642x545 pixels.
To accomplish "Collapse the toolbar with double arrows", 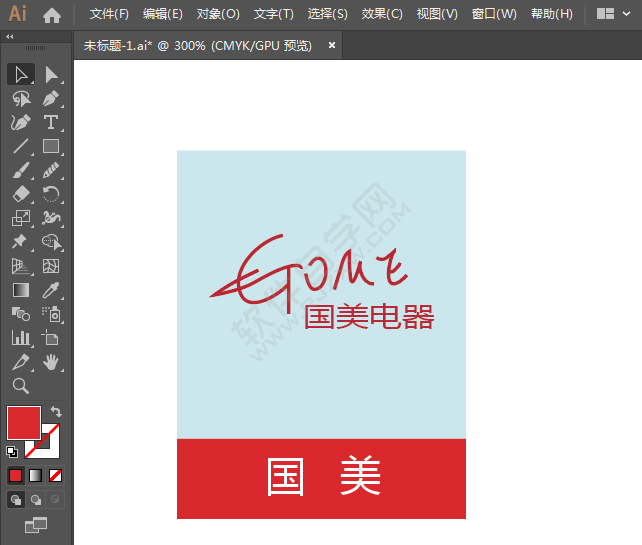I will [x=10, y=36].
